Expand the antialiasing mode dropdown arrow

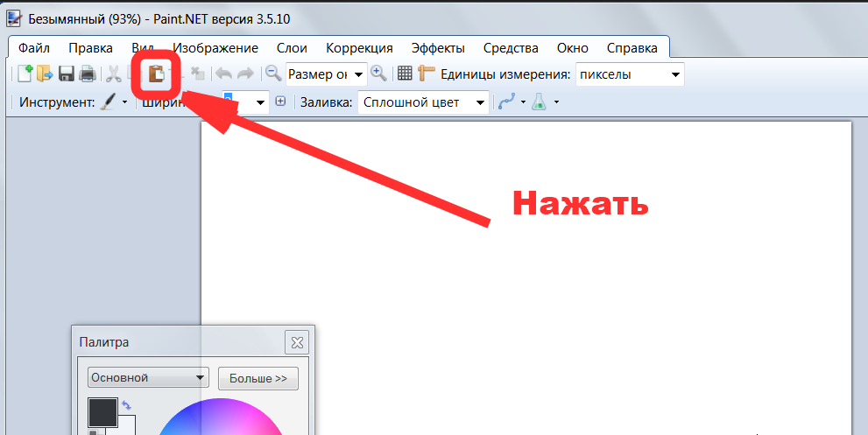point(523,102)
